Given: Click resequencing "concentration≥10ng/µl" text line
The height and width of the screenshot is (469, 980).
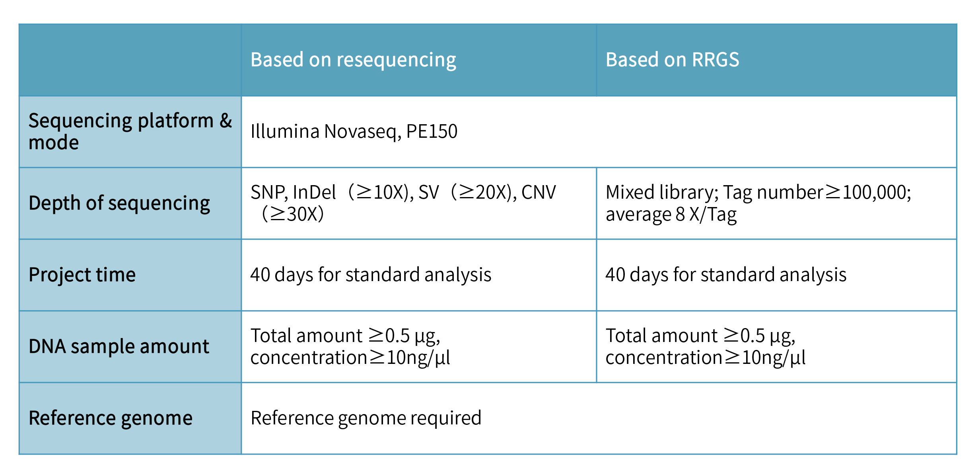Looking at the screenshot, I should pyautogui.click(x=350, y=358).
